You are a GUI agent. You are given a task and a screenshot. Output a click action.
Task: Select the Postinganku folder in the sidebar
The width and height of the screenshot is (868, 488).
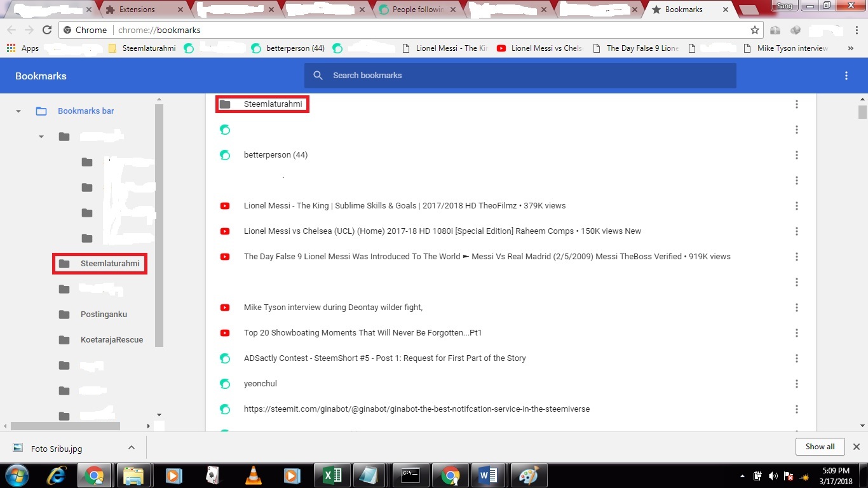coord(104,315)
